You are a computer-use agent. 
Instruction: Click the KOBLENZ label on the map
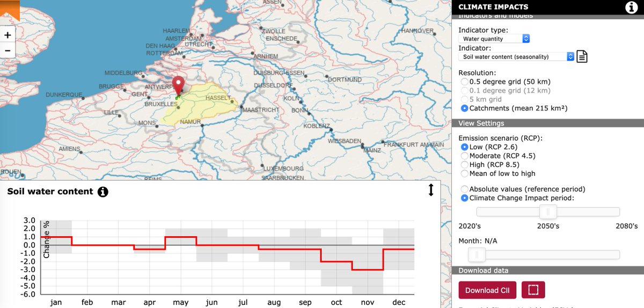click(x=317, y=126)
